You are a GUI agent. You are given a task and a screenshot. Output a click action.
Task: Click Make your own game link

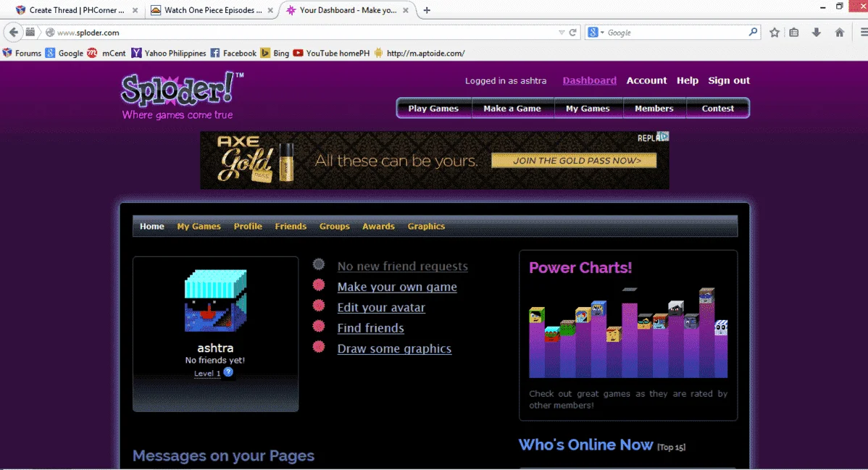tap(397, 287)
